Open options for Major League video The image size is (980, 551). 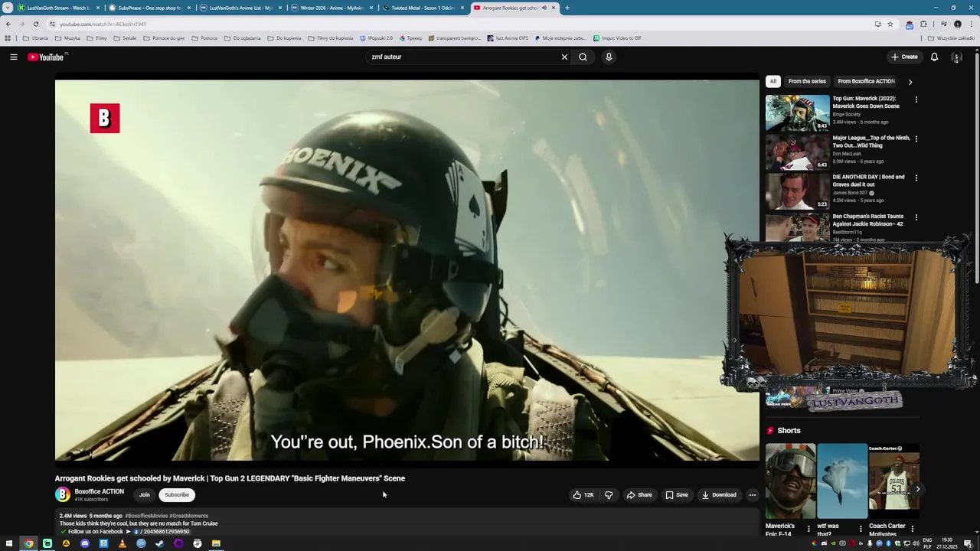916,139
